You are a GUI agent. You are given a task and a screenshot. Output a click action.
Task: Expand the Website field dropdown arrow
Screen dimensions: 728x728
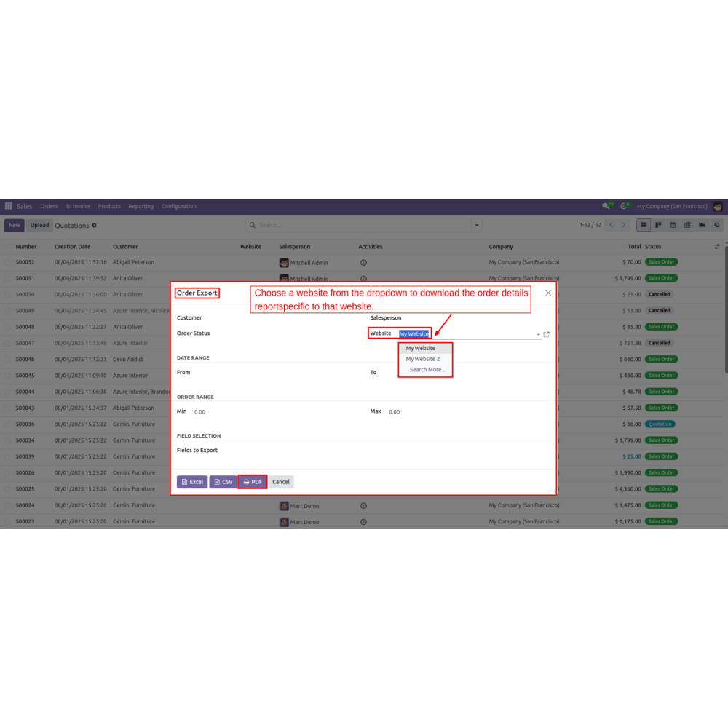point(538,334)
